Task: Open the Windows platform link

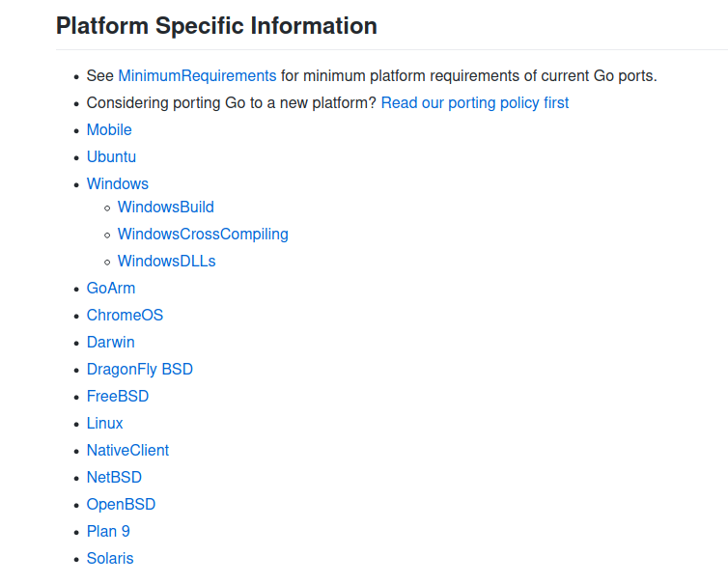Action: [118, 183]
